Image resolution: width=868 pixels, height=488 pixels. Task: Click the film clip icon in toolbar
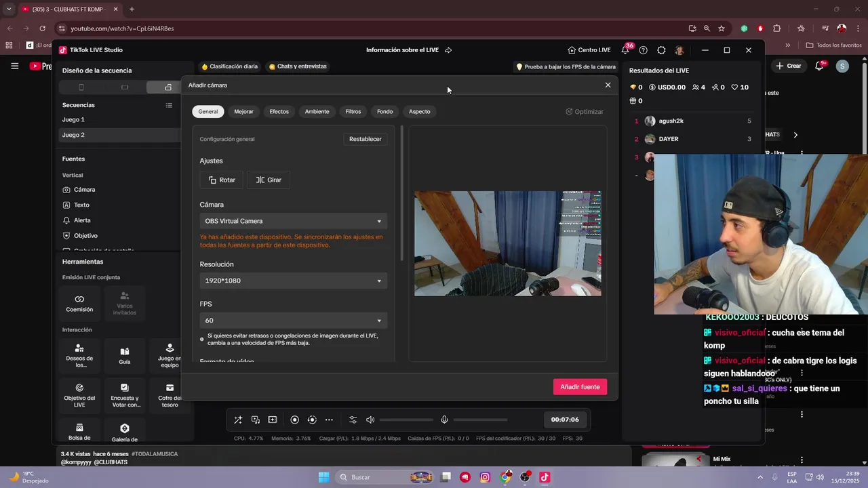[x=273, y=420]
